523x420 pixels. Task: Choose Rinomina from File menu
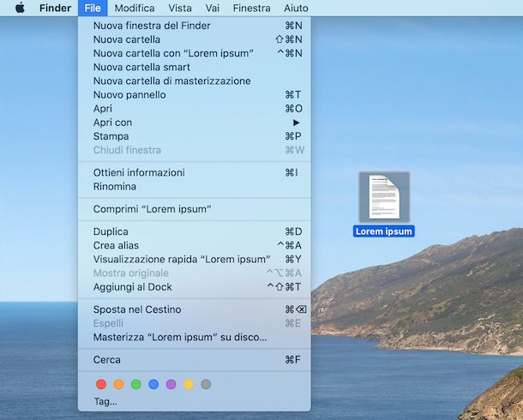point(195,187)
